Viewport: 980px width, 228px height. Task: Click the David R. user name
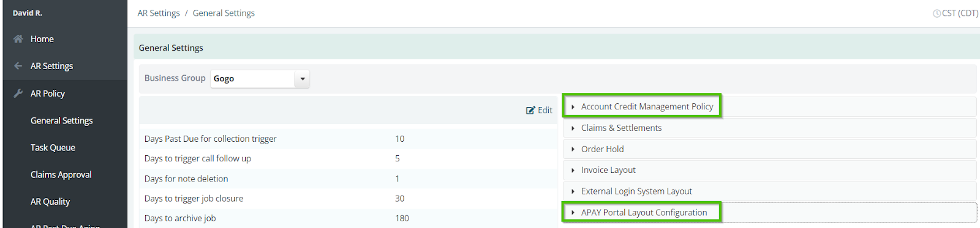(28, 13)
